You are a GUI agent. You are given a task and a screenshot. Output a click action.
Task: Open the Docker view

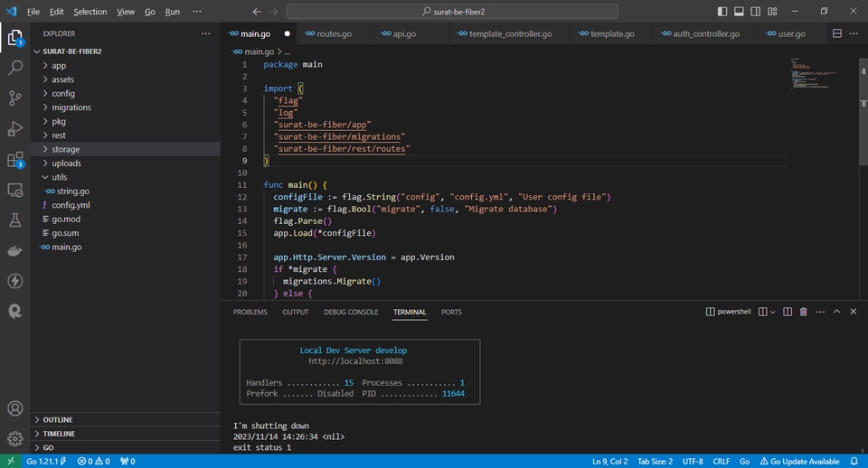(x=15, y=250)
